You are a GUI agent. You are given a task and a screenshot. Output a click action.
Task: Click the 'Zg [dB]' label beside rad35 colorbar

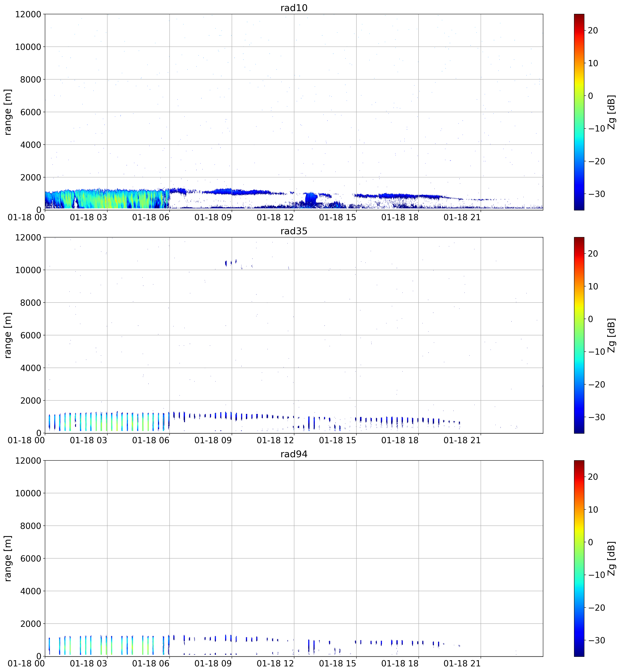tap(612, 335)
